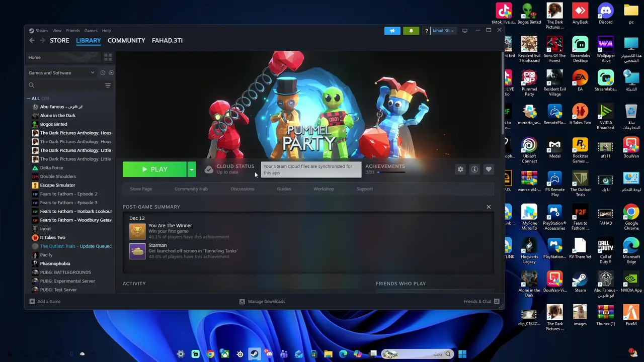This screenshot has width=644, height=362.
Task: Open the Guides link
Action: click(284, 189)
